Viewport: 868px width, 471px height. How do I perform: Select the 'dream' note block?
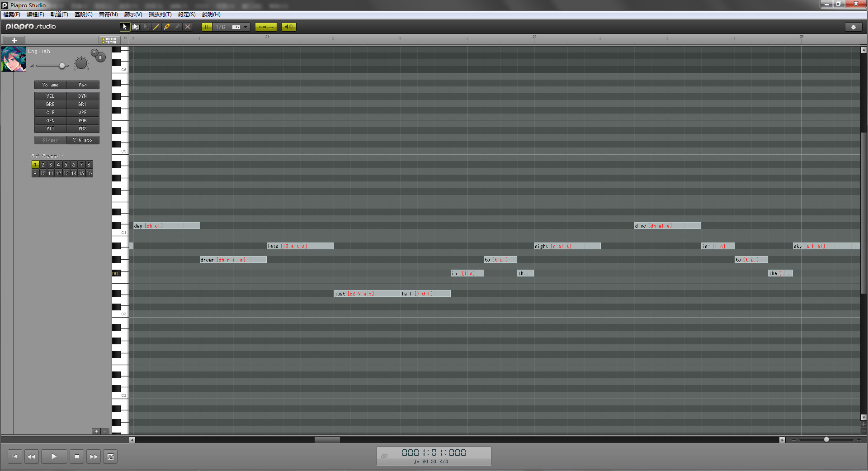[x=233, y=260]
